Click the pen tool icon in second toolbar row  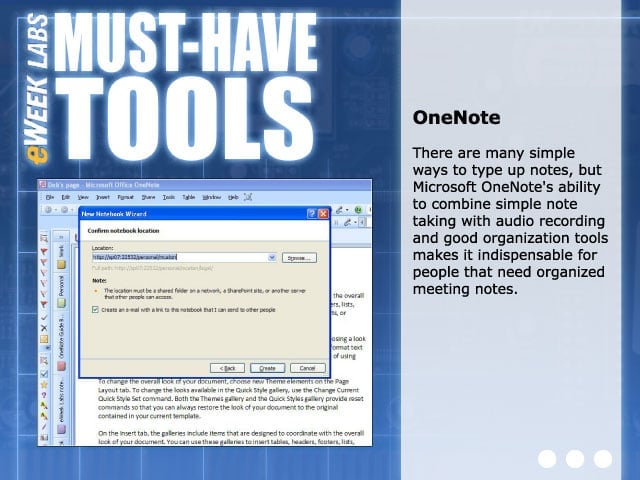click(x=347, y=222)
